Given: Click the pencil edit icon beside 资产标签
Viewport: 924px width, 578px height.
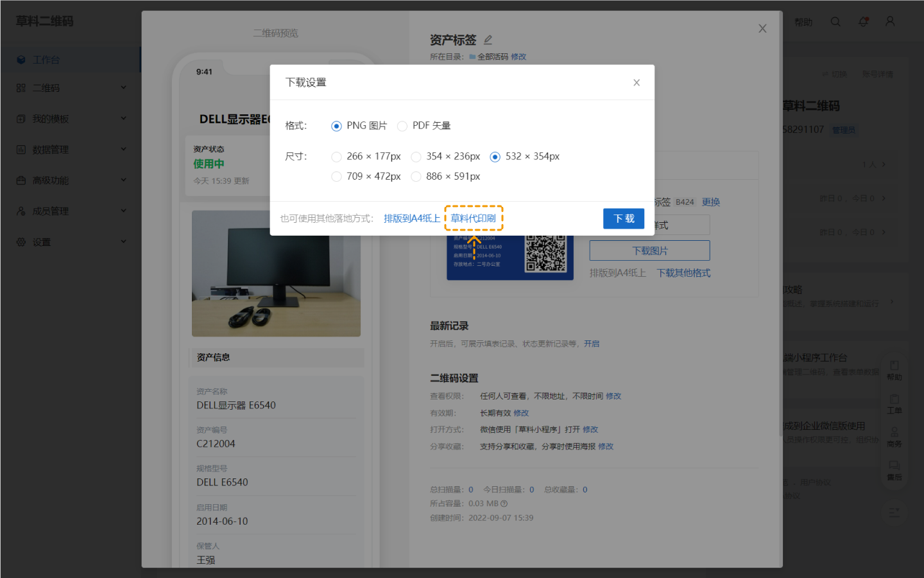Looking at the screenshot, I should coord(488,40).
